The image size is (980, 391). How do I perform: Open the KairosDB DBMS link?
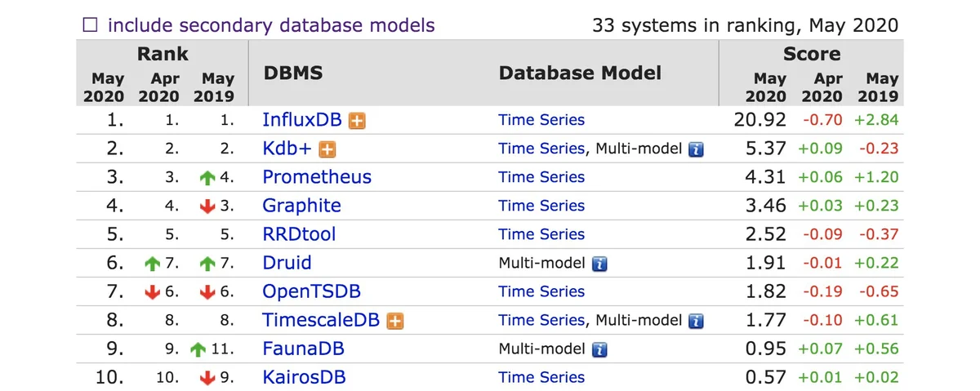304,377
